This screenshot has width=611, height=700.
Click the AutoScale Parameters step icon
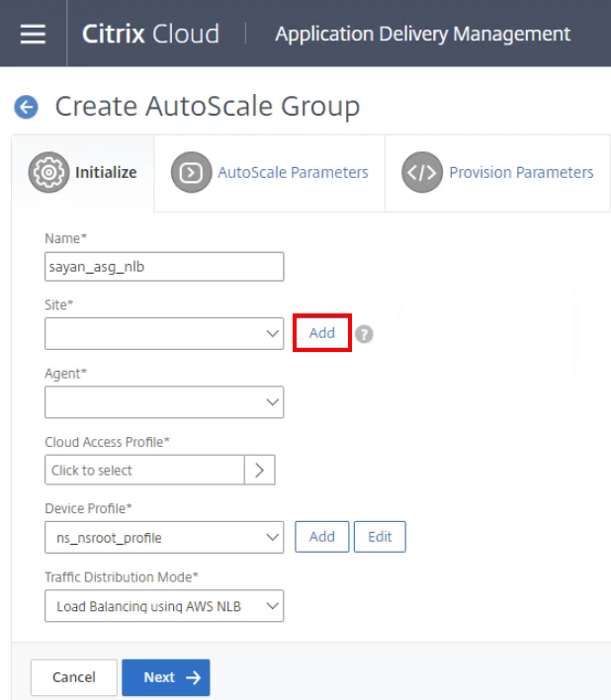[191, 173]
